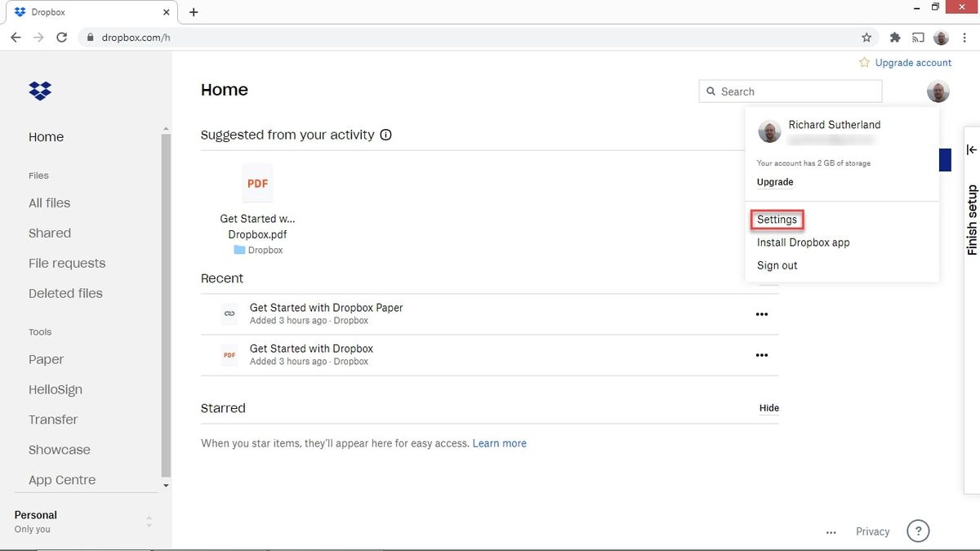Click the ellipsis icon beside Privacy
The height and width of the screenshot is (551, 980).
coord(831,531)
